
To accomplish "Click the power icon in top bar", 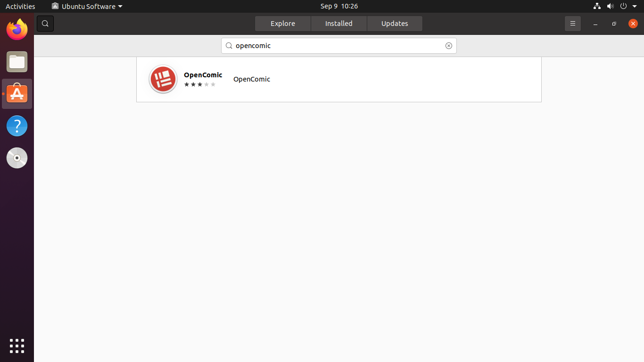I will pyautogui.click(x=623, y=6).
